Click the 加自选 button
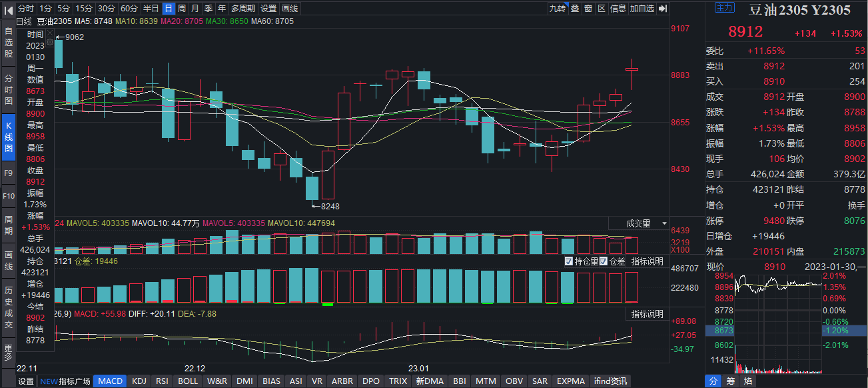The width and height of the screenshot is (868, 388). 642,9
